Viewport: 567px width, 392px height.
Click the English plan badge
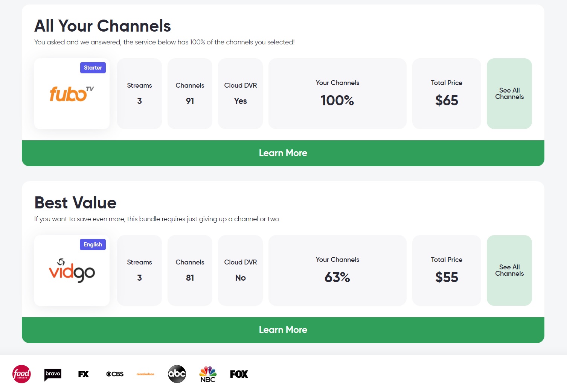pyautogui.click(x=93, y=245)
